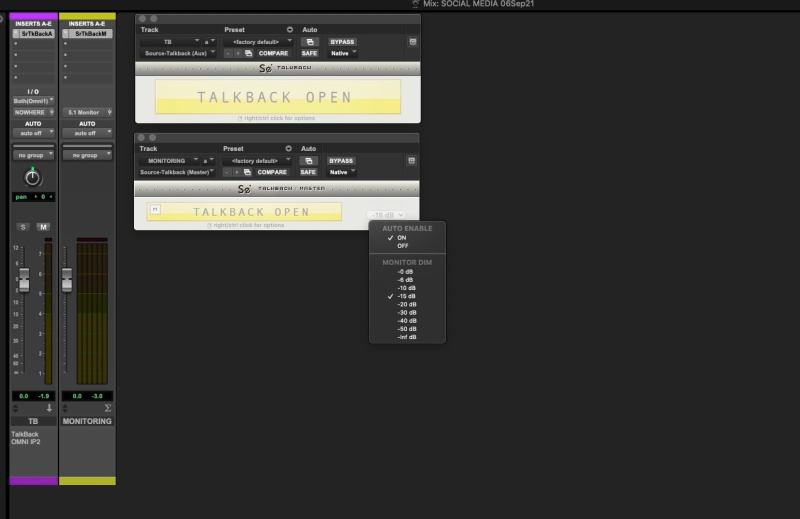The width and height of the screenshot is (800, 519).
Task: Click the TALKBACK OPEN display in the Aux plugin
Action: coord(277,97)
